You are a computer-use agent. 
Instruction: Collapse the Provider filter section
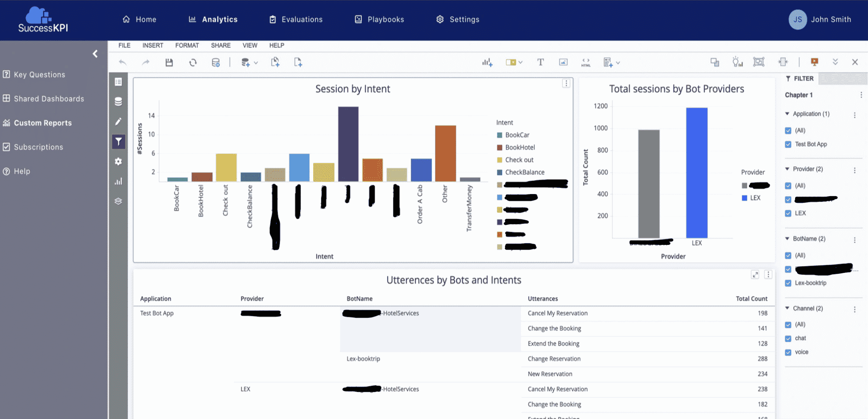787,169
